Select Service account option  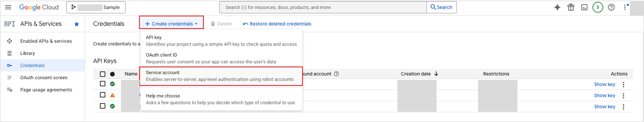[x=221, y=76]
